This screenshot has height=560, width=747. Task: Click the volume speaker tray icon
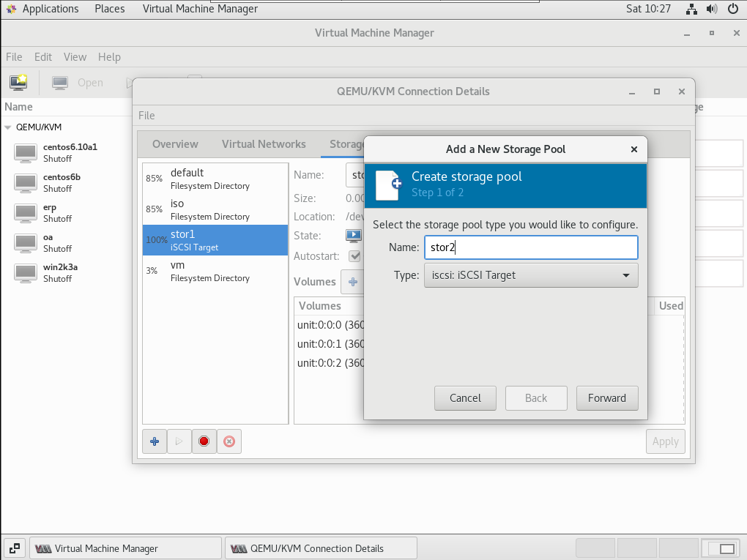[712, 9]
